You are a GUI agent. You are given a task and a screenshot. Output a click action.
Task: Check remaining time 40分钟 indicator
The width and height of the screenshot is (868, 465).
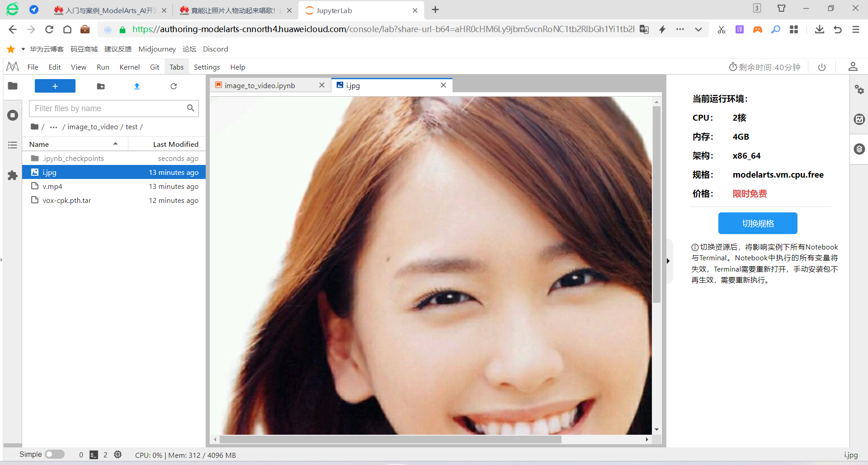tap(764, 67)
